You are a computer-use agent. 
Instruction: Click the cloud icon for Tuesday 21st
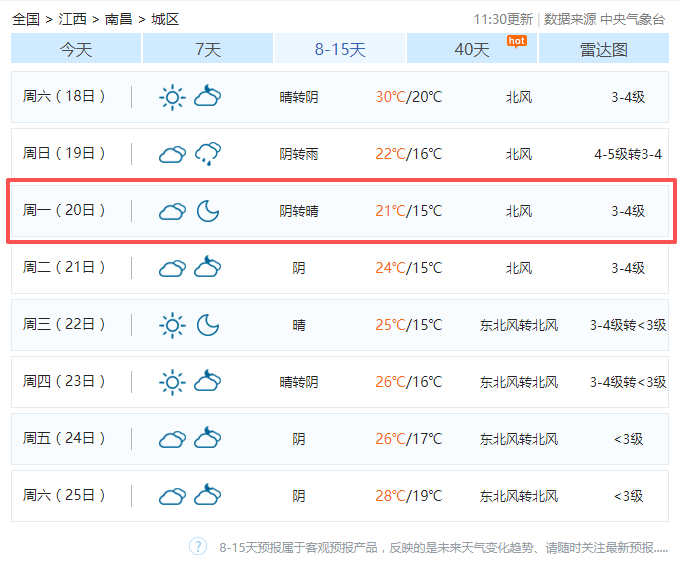click(172, 268)
